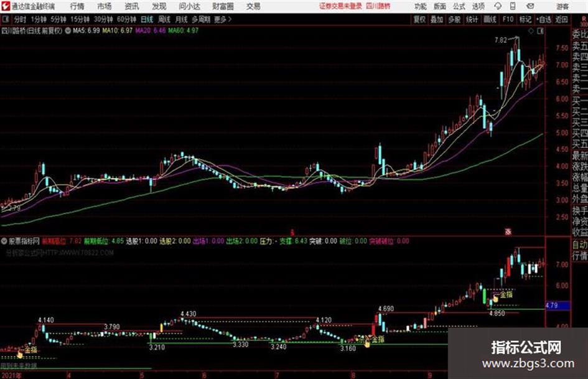The image size is (588, 379).
Task: Click the mobile phone icon
Action: pyautogui.click(x=513, y=6)
